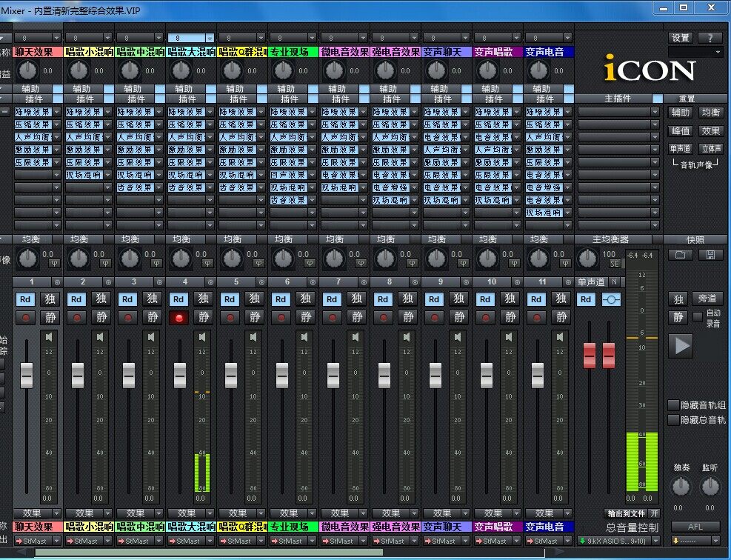The image size is (731, 560).
Task: Arm recording on channel 7 with the red dot
Action: pyautogui.click(x=332, y=318)
